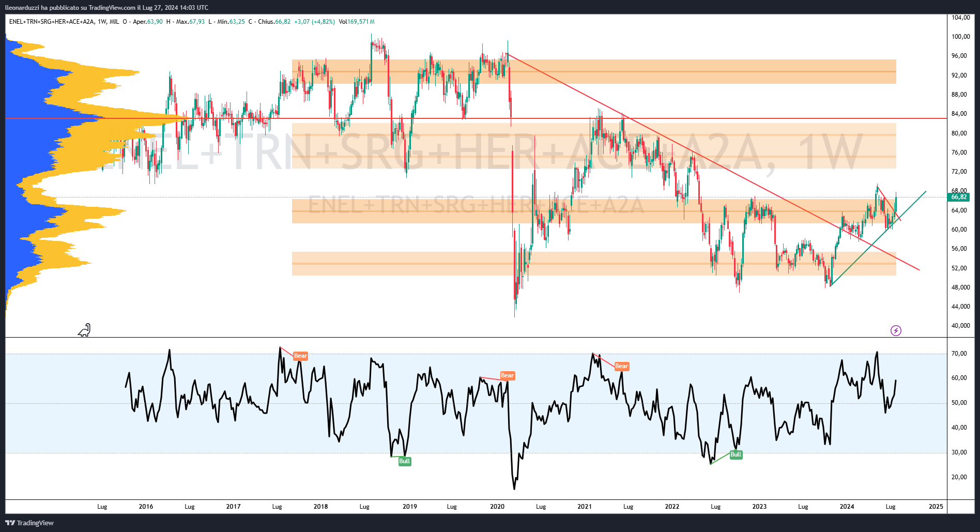Select the top orange zone near 92
Screen dimensions: 980x532
click(x=594, y=71)
